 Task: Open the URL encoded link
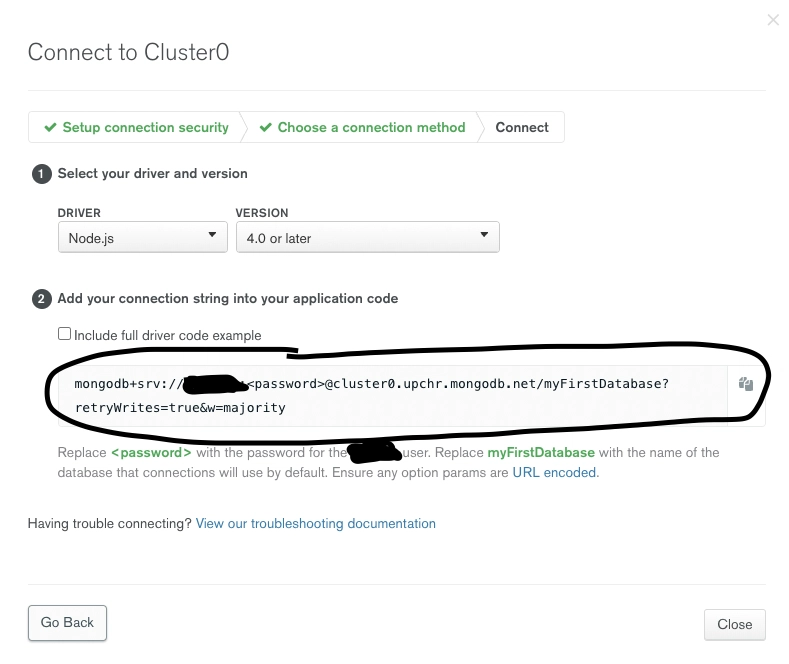coord(556,473)
